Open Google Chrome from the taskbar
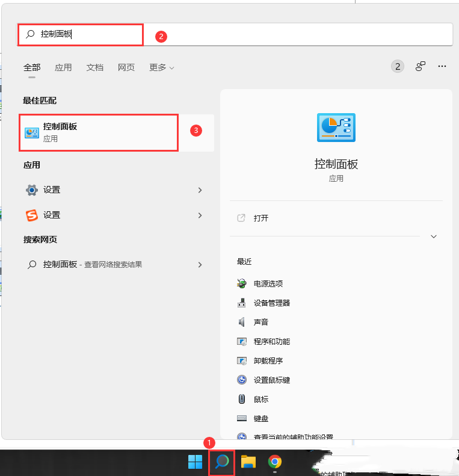 coord(275,462)
